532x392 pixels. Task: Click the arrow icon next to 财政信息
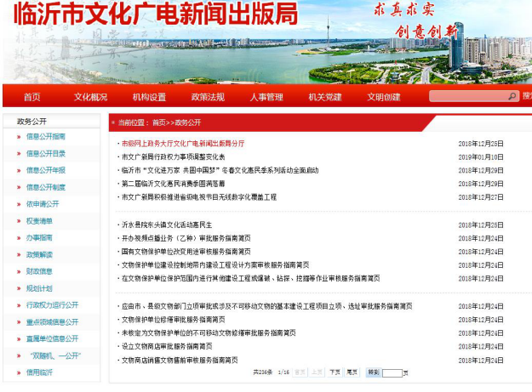click(18, 271)
